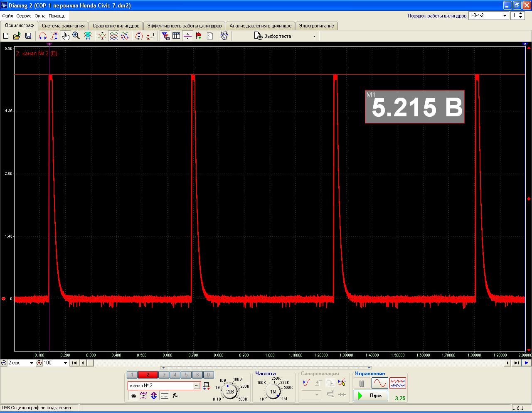532x413 pixels.
Task: Click the AUTO vertical scale icon
Action: (139, 36)
